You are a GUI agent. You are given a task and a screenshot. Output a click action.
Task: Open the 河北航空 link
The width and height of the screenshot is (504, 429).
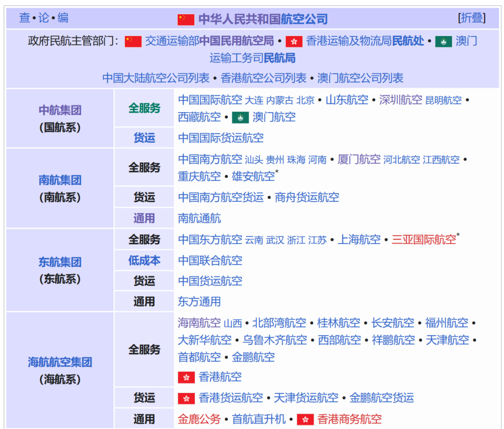[402, 160]
